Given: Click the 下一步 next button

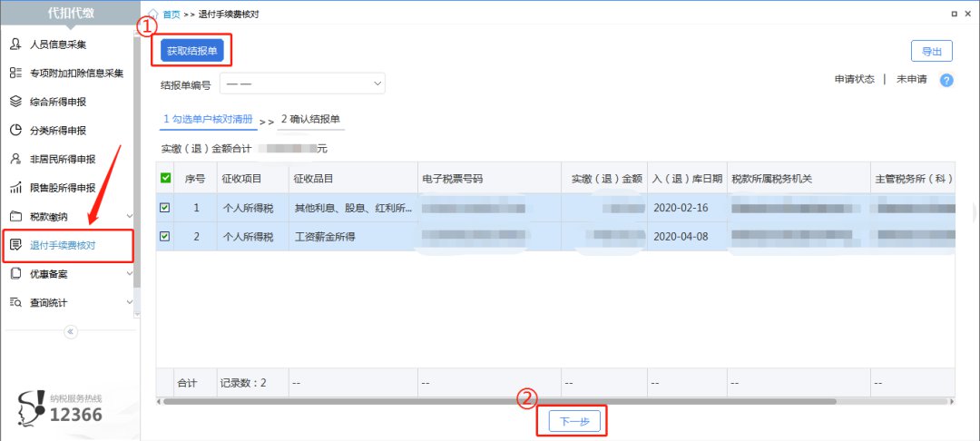Looking at the screenshot, I should coord(574,421).
